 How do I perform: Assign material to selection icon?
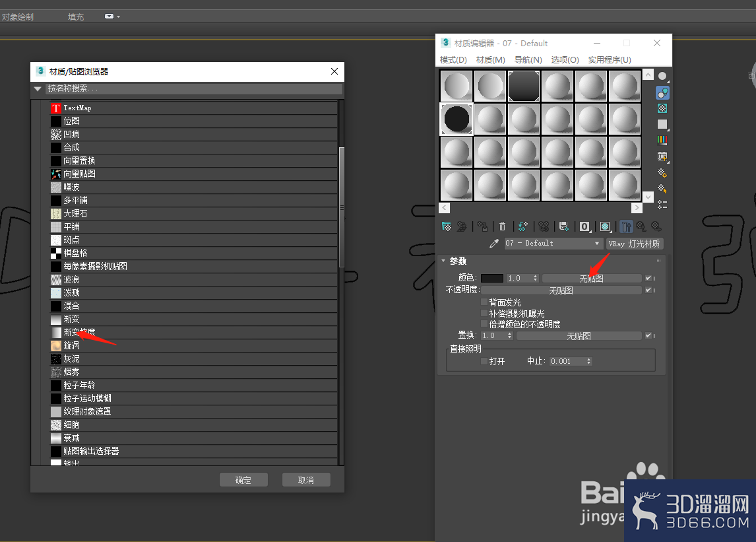[482, 226]
